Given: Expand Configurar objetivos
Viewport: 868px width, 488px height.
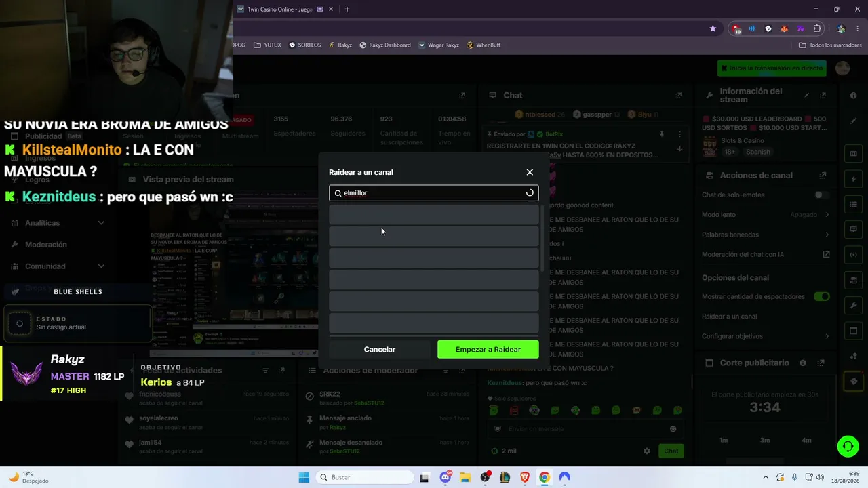Looking at the screenshot, I should (827, 336).
